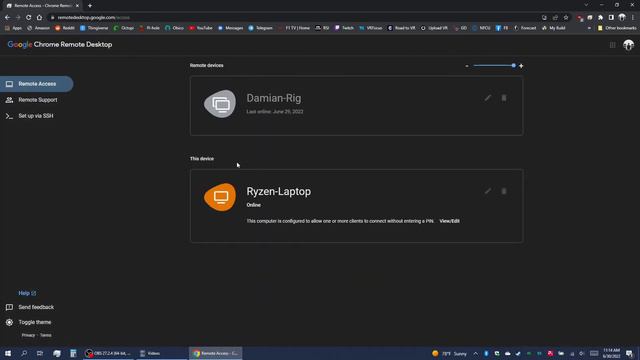The image size is (640, 360).
Task: Go back in Chrome
Action: (7, 18)
